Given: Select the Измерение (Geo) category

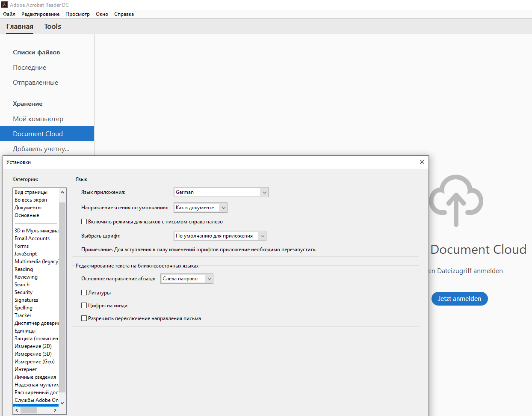Looking at the screenshot, I should point(35,362).
